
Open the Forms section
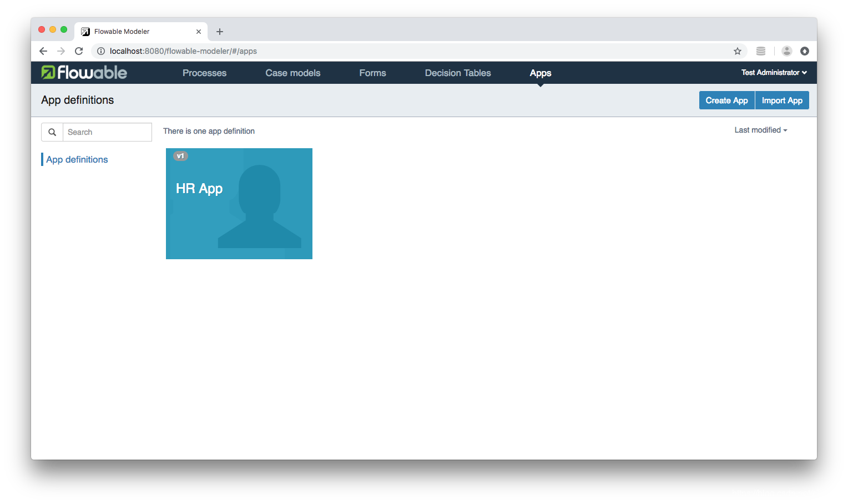point(372,73)
